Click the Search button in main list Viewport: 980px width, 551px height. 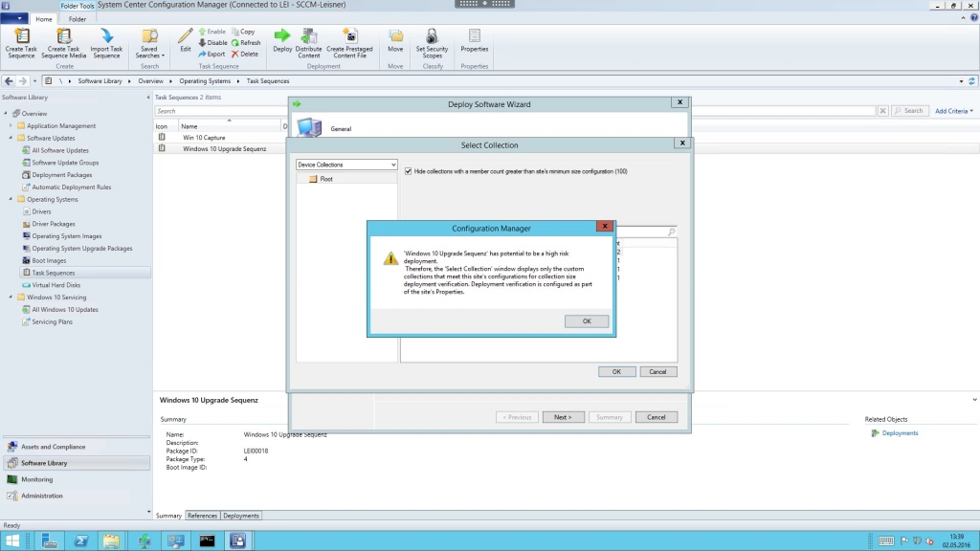(909, 111)
